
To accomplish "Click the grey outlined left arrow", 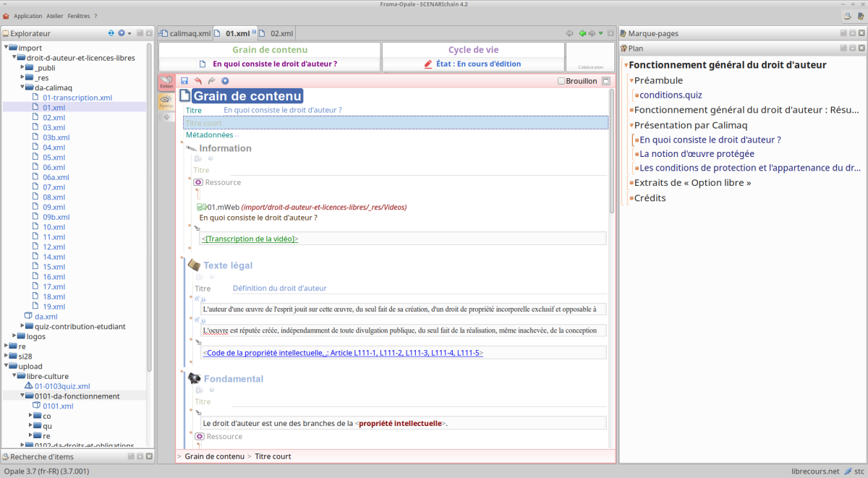I will pyautogui.click(x=570, y=33).
